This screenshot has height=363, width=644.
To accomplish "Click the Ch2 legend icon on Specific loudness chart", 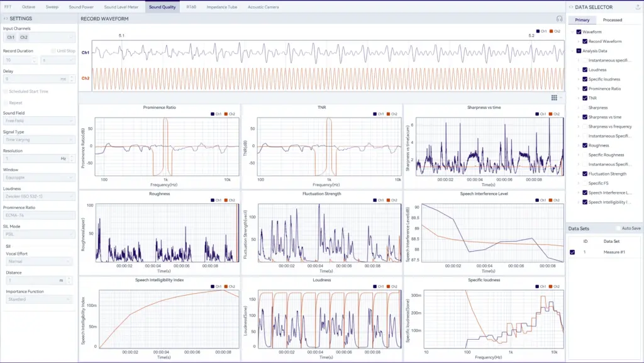I will tap(550, 285).
